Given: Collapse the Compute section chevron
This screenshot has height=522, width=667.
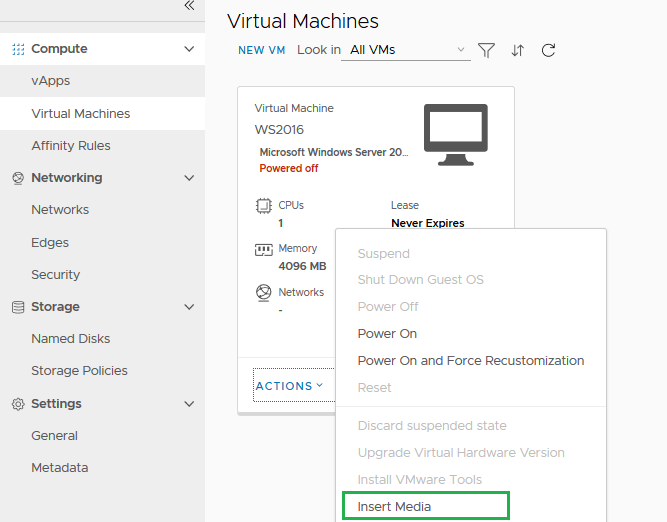Looking at the screenshot, I should tap(189, 49).
